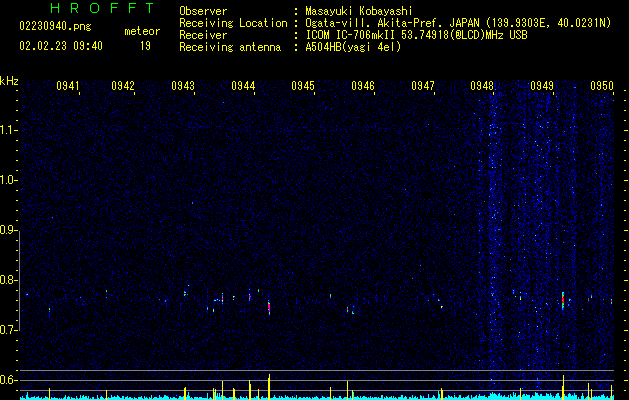Click the A504HB(yagi 4el) antenna text

353,47
